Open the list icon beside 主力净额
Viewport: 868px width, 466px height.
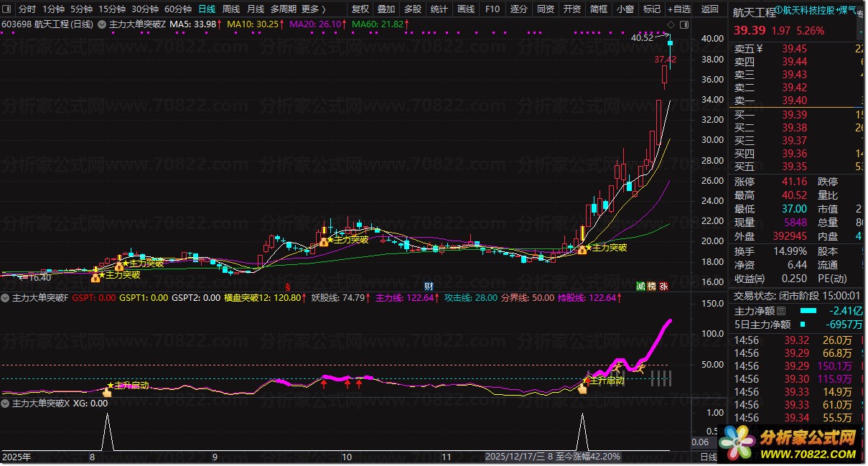781,311
